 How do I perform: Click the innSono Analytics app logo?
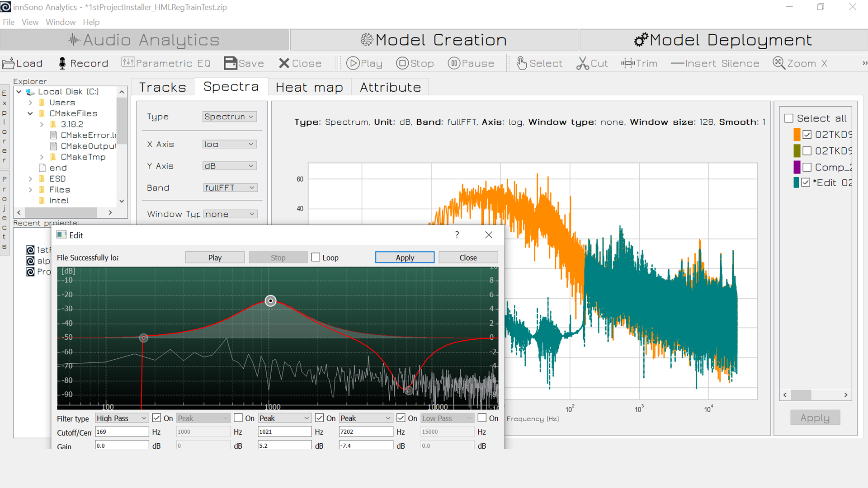click(x=5, y=7)
